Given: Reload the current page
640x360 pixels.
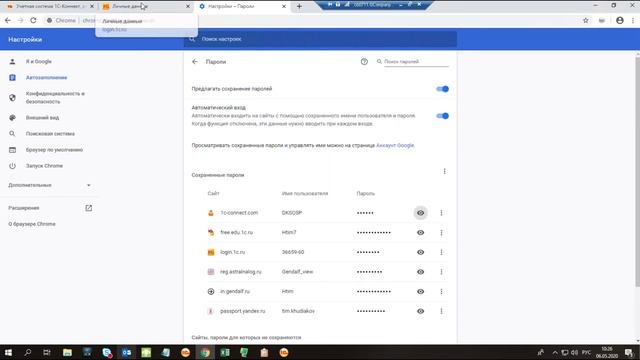Looking at the screenshot, I should tap(33, 20).
